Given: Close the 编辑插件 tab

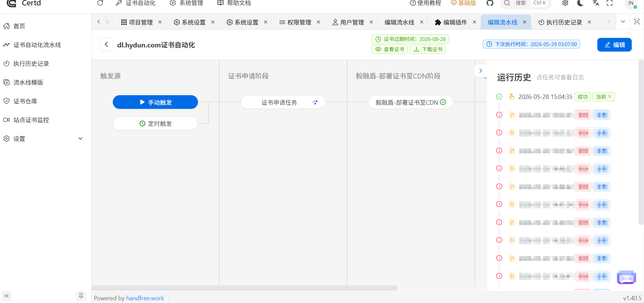Looking at the screenshot, I should point(475,22).
